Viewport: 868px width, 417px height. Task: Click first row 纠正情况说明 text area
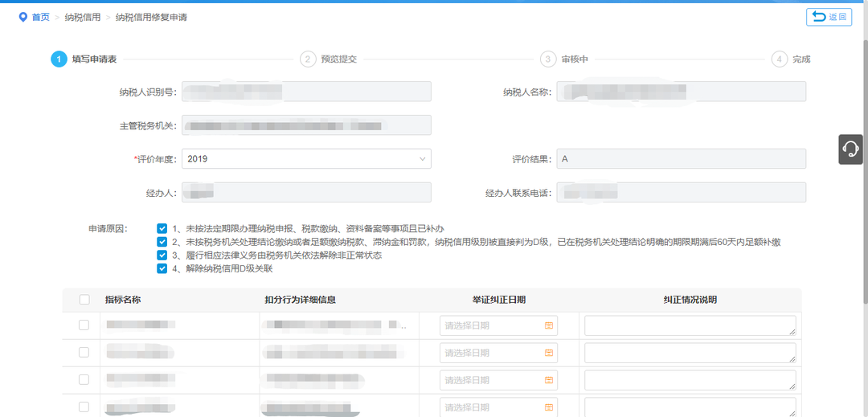(690, 325)
